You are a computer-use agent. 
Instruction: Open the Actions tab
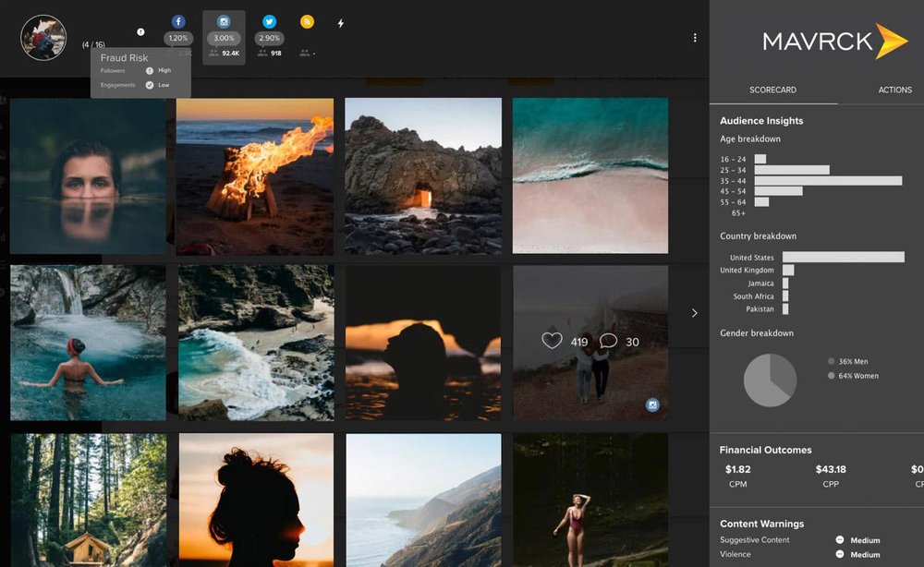pos(894,90)
